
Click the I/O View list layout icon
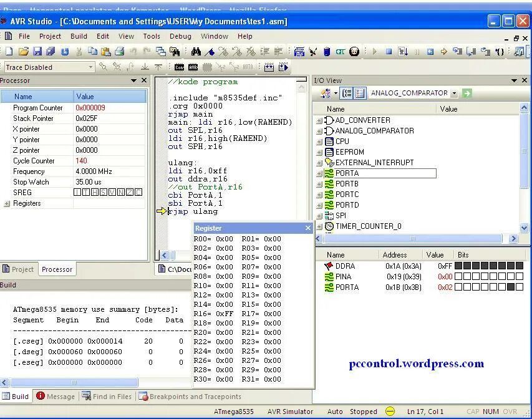coord(360,93)
